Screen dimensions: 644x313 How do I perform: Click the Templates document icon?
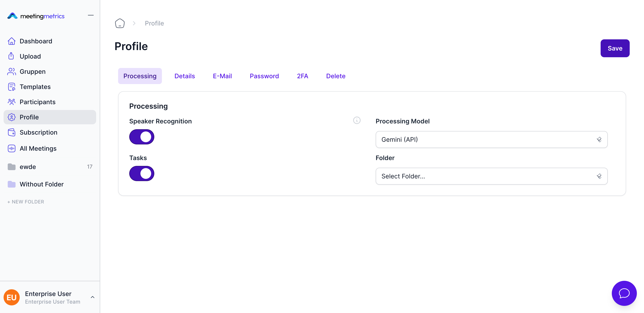pos(11,87)
